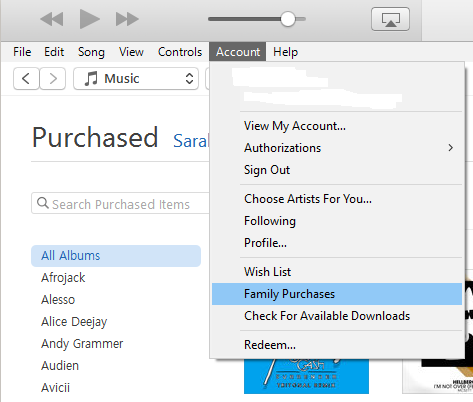Open the Music media type dropdown
Image resolution: width=473 pixels, height=402 pixels.
tap(136, 79)
